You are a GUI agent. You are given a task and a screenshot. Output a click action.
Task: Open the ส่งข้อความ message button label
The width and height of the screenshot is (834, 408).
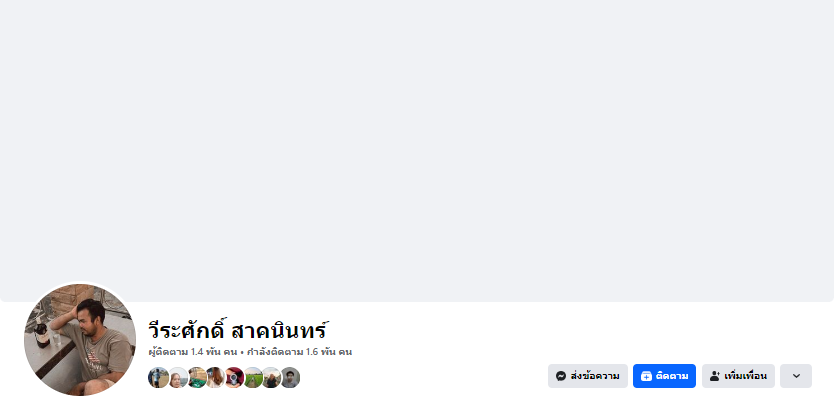pos(595,376)
